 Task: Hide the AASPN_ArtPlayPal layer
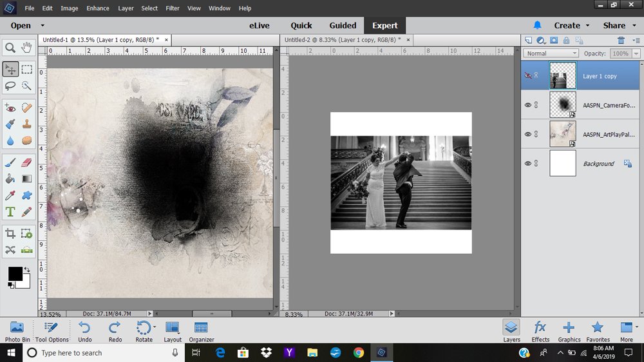click(528, 134)
